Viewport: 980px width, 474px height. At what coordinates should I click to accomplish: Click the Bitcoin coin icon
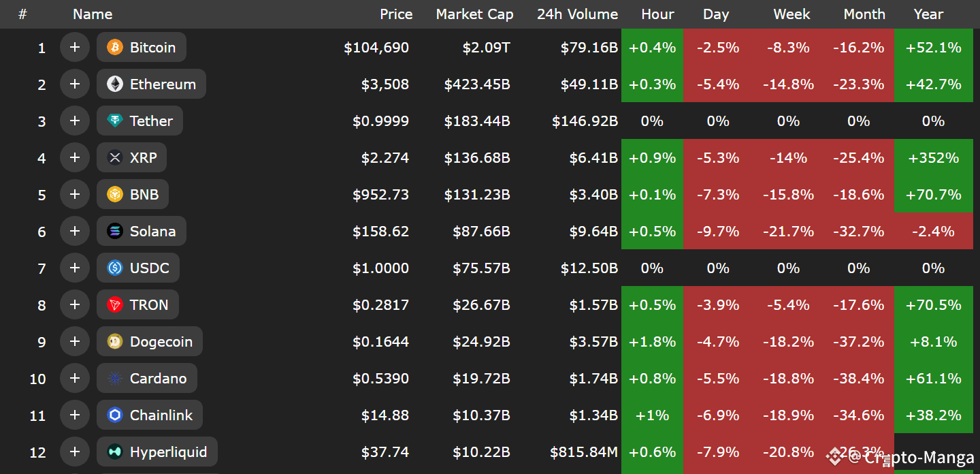click(x=115, y=47)
